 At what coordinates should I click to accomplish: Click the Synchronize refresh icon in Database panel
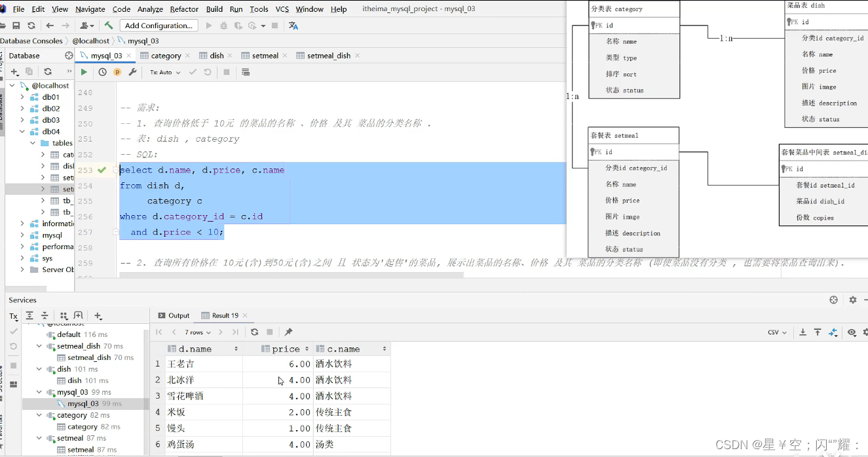pyautogui.click(x=47, y=72)
